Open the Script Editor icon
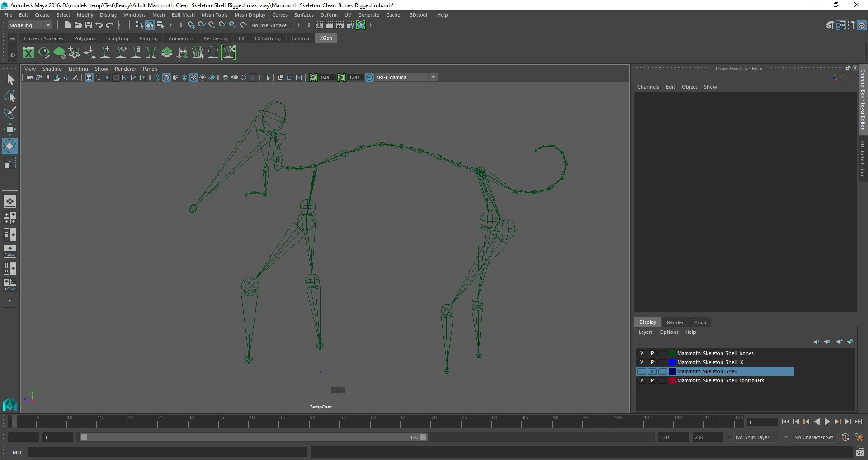This screenshot has height=460, width=868. [x=859, y=452]
